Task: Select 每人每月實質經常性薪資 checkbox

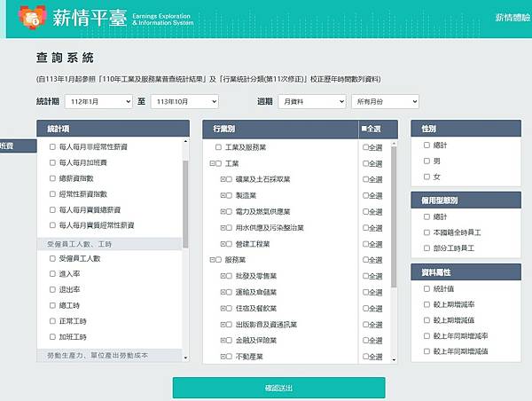Action: 52,225
